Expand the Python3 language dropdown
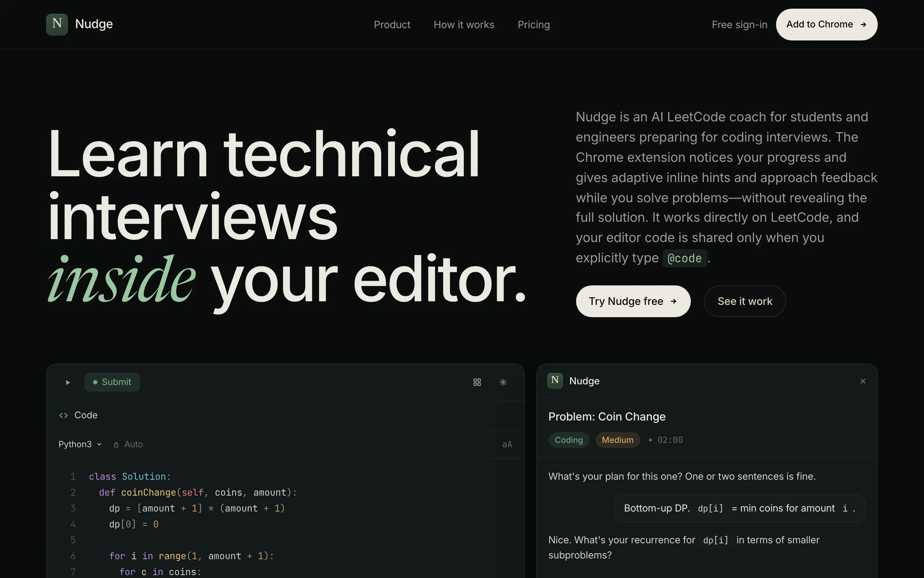Image resolution: width=924 pixels, height=578 pixels. [x=80, y=444]
